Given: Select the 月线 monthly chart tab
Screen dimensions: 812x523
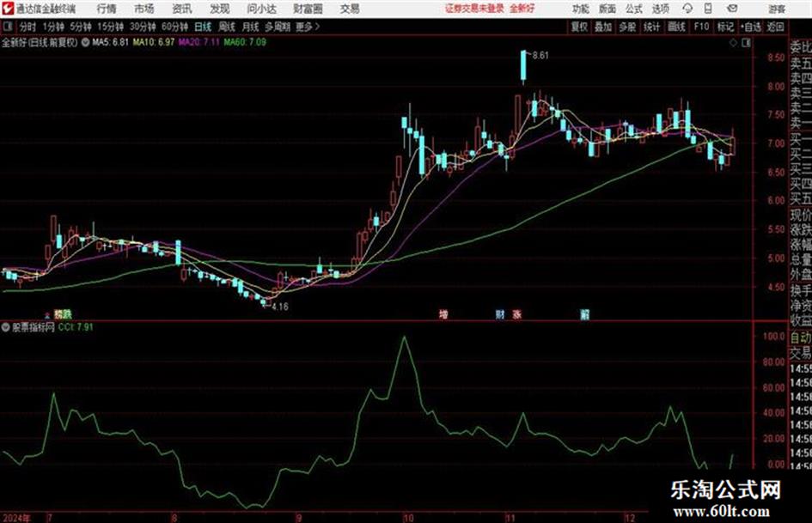Looking at the screenshot, I should coord(251,27).
